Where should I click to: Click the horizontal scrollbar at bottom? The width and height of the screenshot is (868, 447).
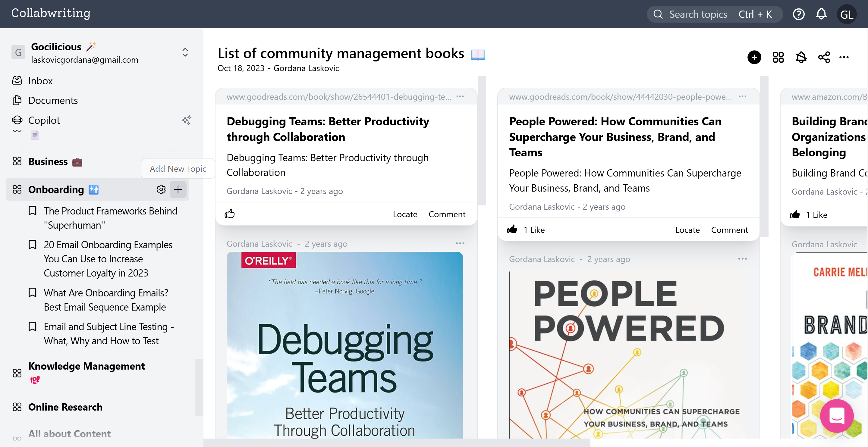[397, 442]
